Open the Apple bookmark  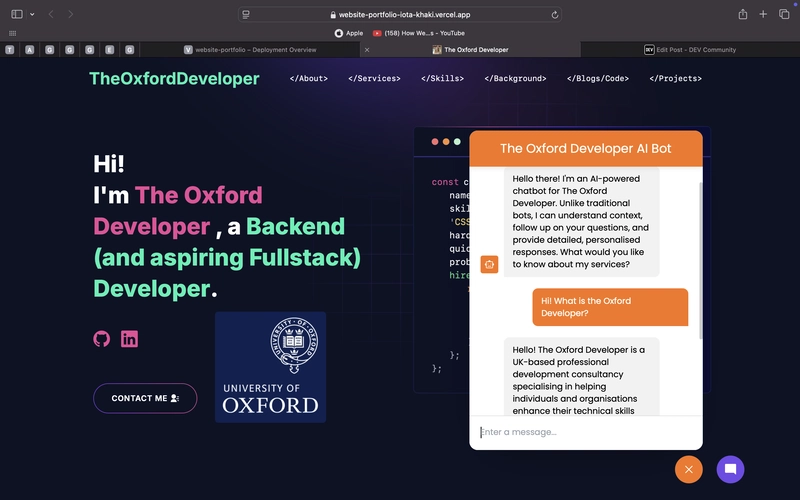(x=349, y=33)
